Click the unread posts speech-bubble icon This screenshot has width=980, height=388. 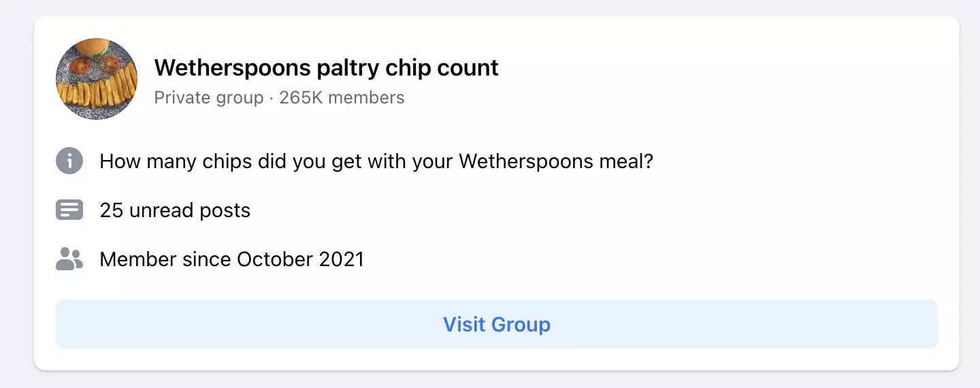pyautogui.click(x=69, y=210)
